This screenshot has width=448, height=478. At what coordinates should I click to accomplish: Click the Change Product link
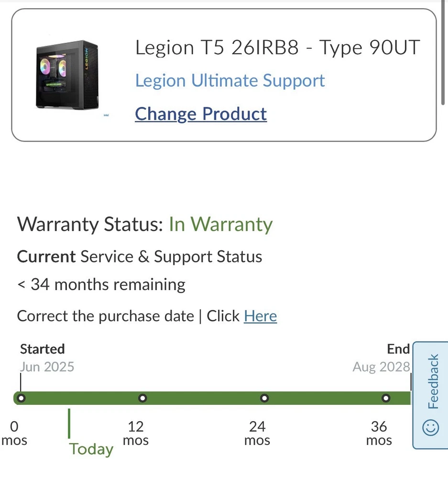201,114
